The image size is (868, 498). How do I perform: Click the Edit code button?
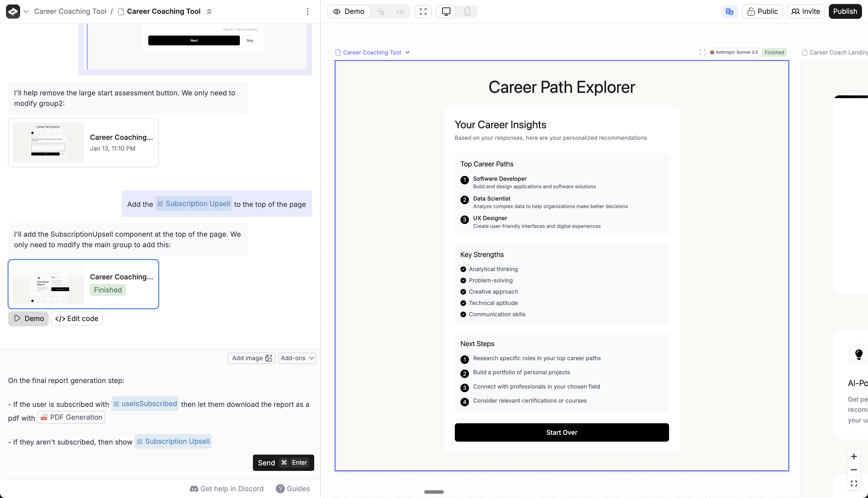[77, 319]
